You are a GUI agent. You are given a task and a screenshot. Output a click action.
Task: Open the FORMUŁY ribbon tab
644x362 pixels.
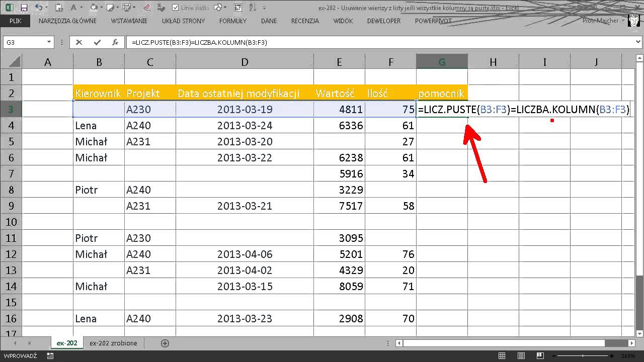point(233,21)
